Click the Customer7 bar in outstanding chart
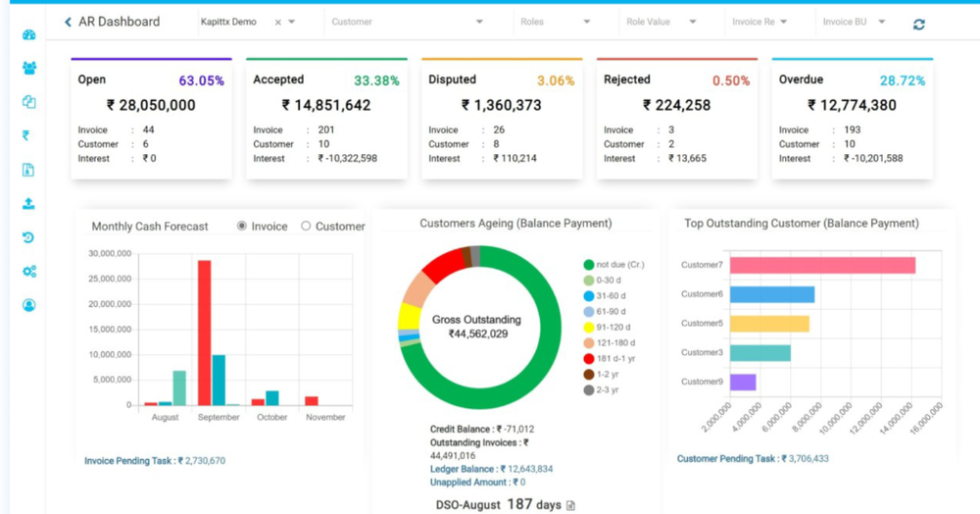The image size is (980, 514). tap(822, 265)
